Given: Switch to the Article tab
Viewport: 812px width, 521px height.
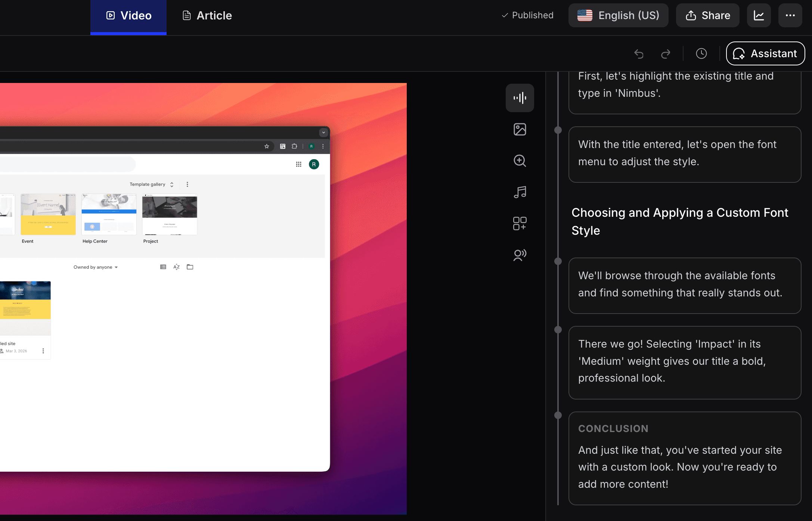Looking at the screenshot, I should pos(207,15).
